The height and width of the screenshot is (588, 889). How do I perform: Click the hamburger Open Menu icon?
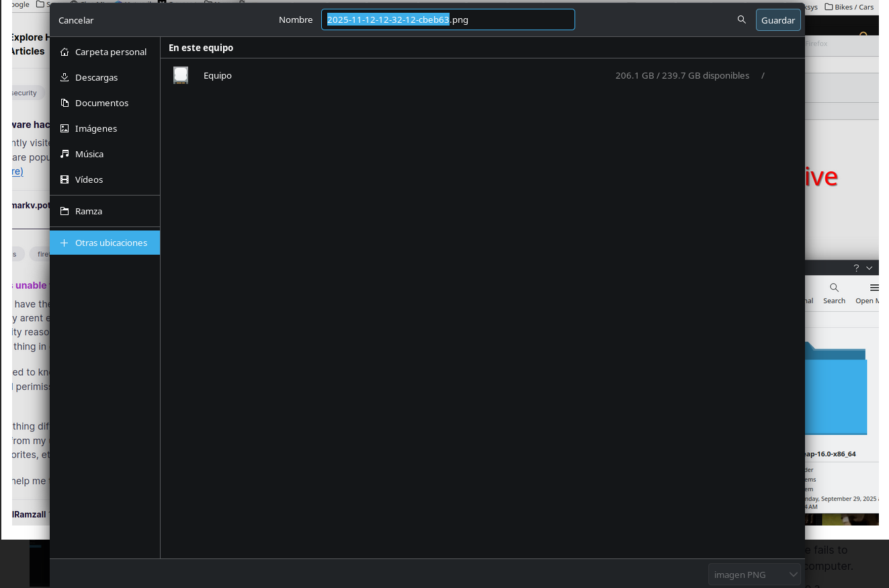pos(874,289)
